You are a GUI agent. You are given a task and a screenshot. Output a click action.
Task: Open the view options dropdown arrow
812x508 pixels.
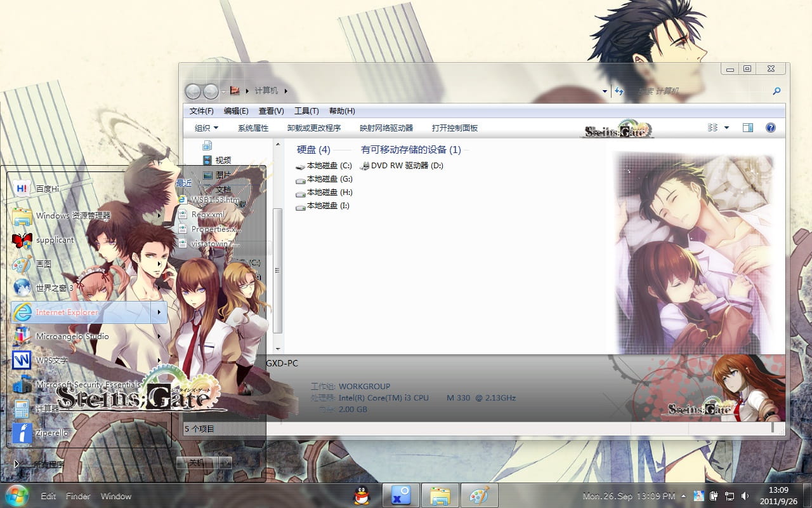[727, 128]
